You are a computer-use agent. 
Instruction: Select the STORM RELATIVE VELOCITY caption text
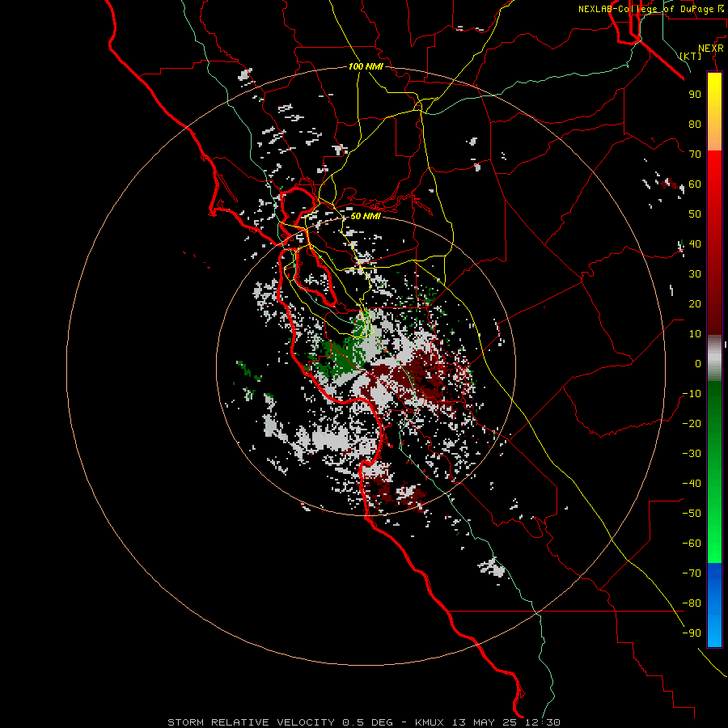point(251,722)
